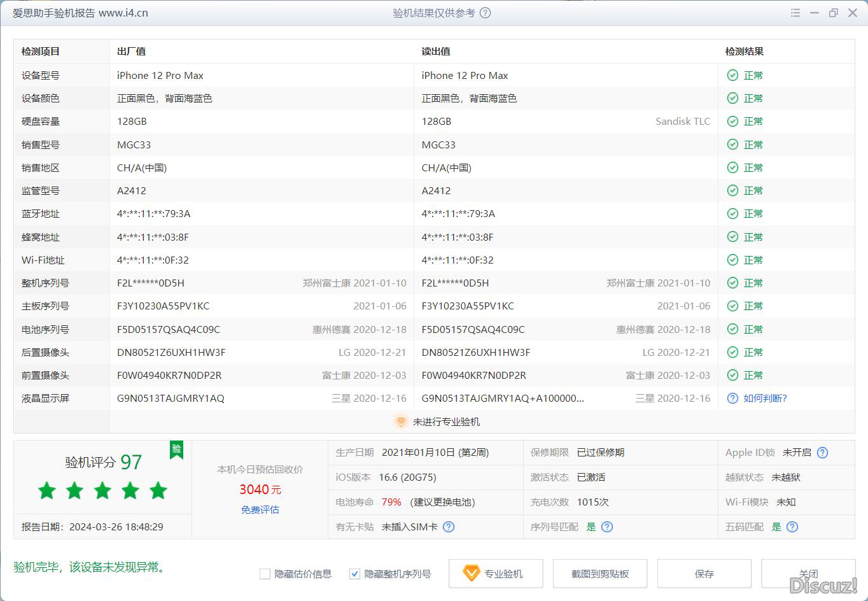868x601 pixels.
Task: Click the green check icon in 电池序列号 row
Action: (732, 329)
